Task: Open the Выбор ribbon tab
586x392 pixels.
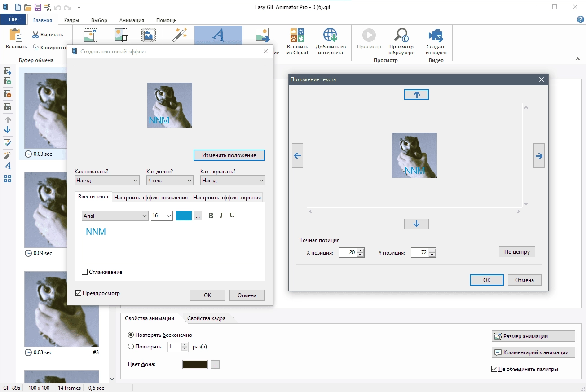Action: (99, 20)
